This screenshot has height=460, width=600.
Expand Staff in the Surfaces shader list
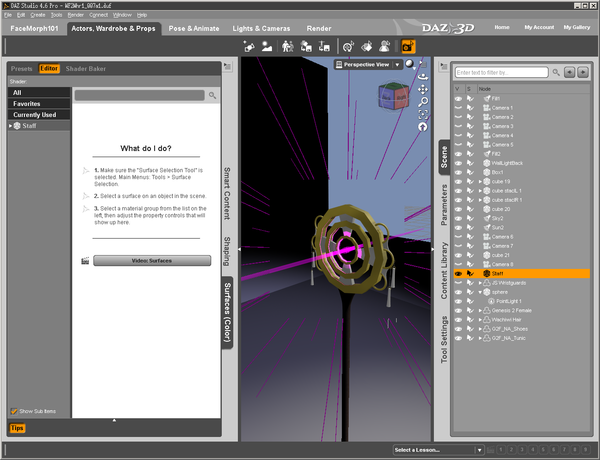[x=11, y=126]
